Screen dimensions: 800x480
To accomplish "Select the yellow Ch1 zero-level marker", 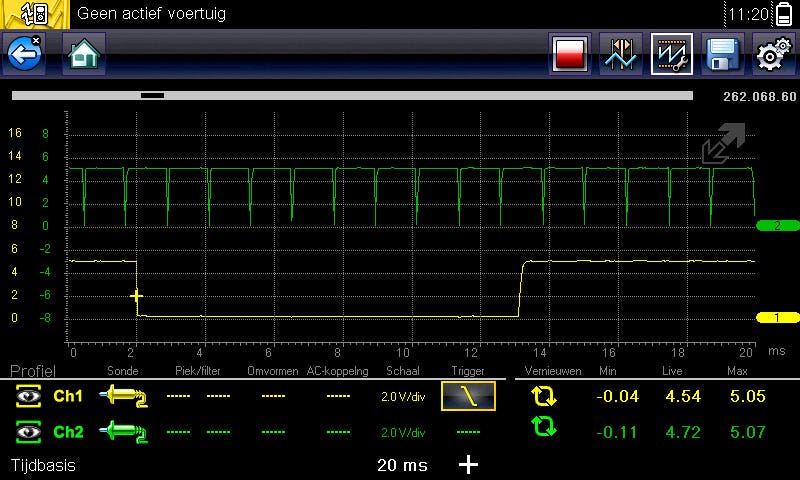I will (x=775, y=318).
